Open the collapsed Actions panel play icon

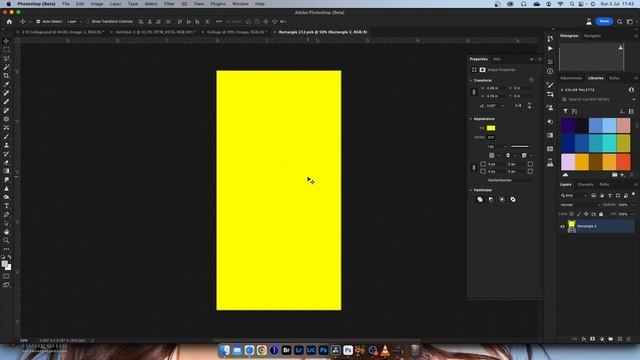[x=550, y=49]
